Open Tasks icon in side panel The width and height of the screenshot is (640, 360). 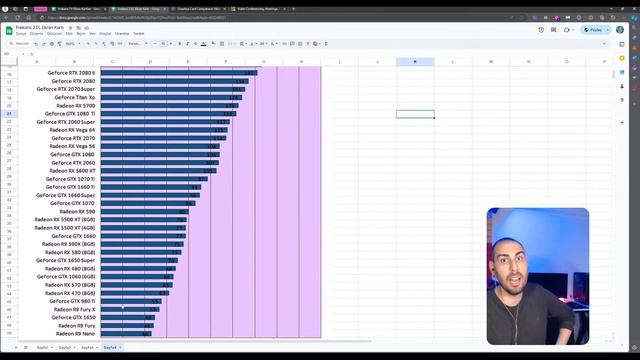click(622, 72)
